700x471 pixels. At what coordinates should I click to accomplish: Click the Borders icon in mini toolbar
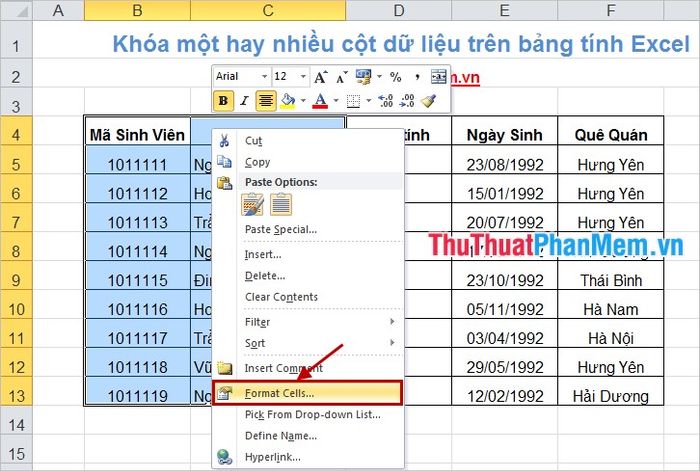coord(353,101)
